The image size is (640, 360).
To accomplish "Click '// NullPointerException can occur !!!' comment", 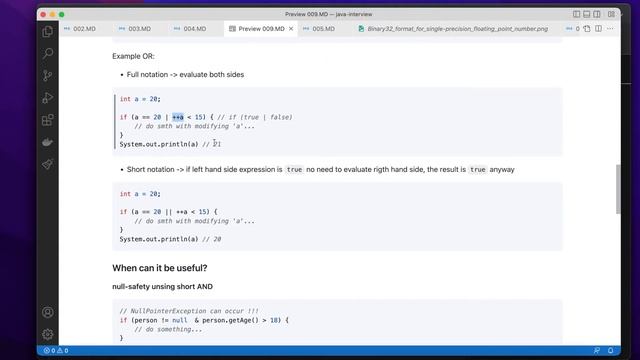I will [x=189, y=311].
